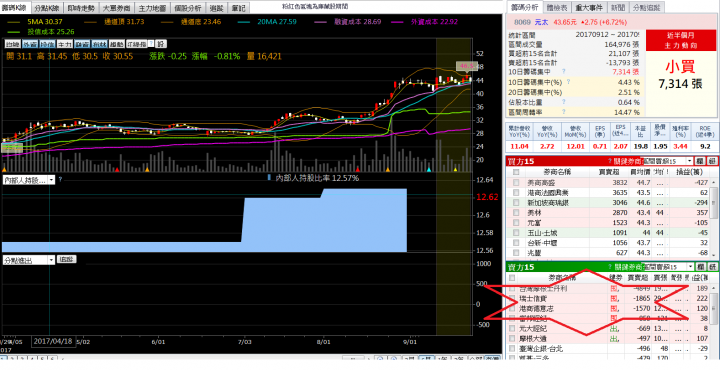The width and height of the screenshot is (720, 370).
Task: Click the red 近半個月主力動向 box
Action: click(680, 41)
